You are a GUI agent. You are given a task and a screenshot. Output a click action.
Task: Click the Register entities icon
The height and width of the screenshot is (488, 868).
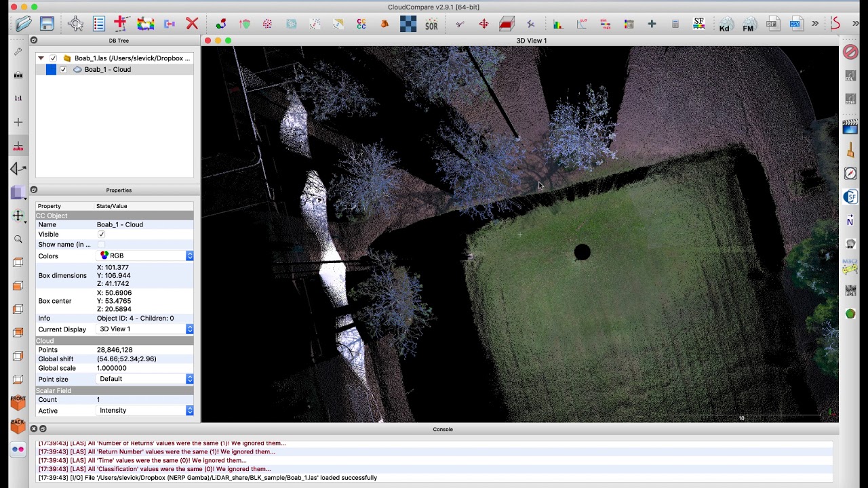(x=222, y=24)
